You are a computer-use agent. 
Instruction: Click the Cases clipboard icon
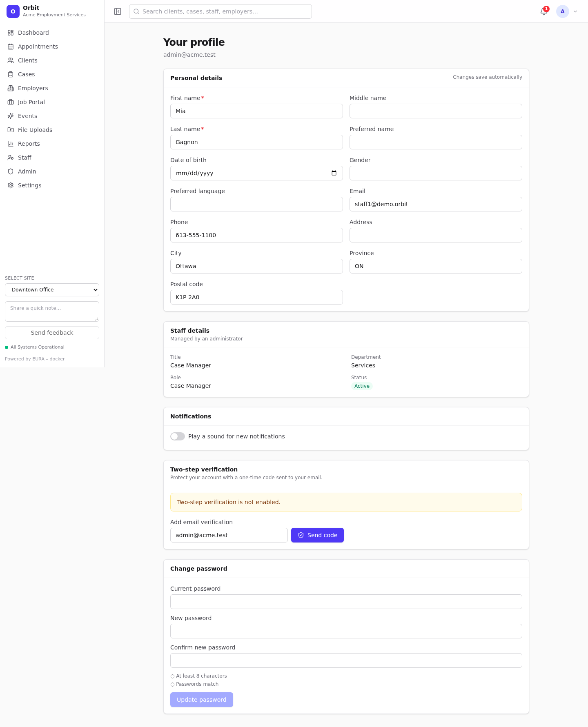click(x=11, y=74)
